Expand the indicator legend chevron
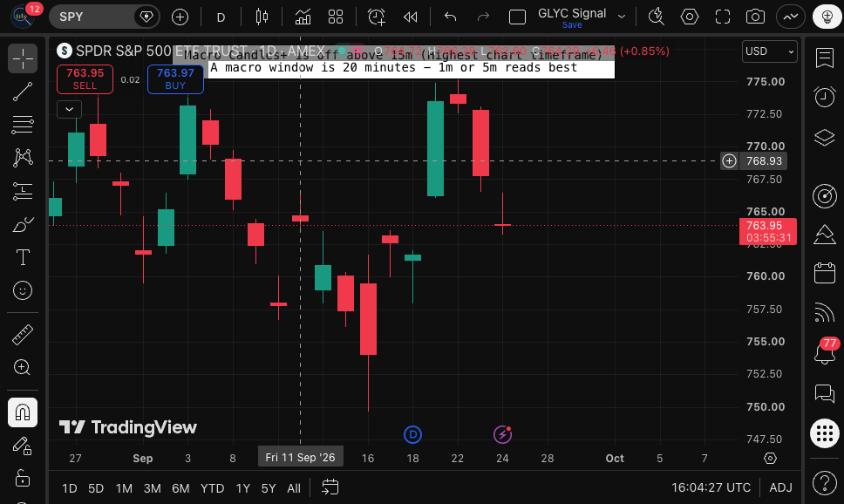844x504 pixels. pyautogui.click(x=70, y=109)
